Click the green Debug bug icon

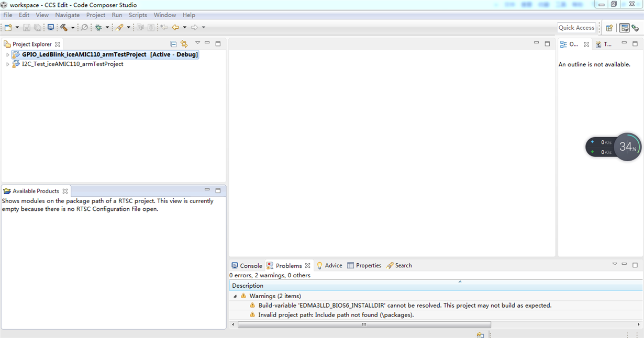(x=98, y=27)
